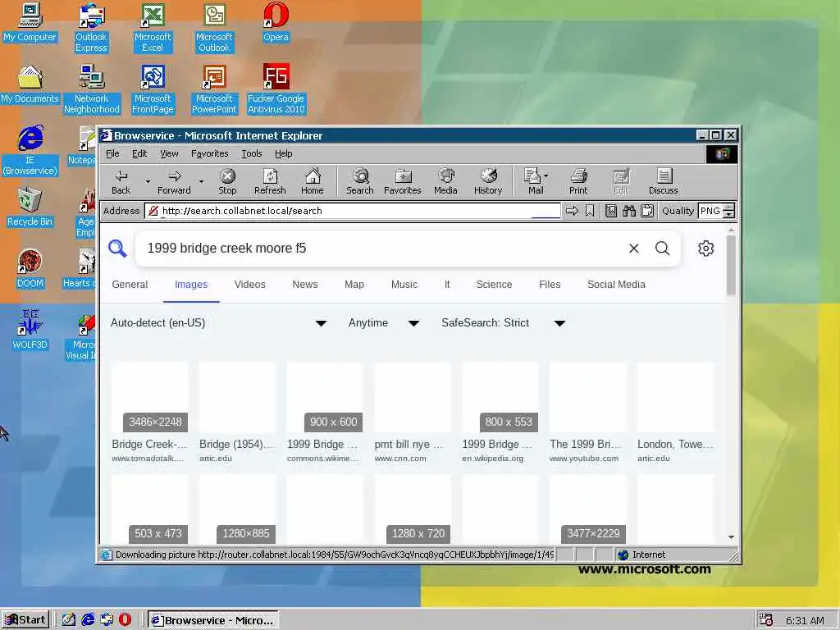Expand the Forward button history arrow

(x=201, y=181)
